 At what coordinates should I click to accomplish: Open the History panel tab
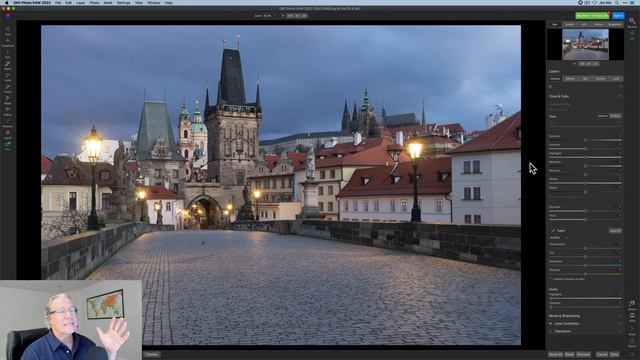pos(598,24)
